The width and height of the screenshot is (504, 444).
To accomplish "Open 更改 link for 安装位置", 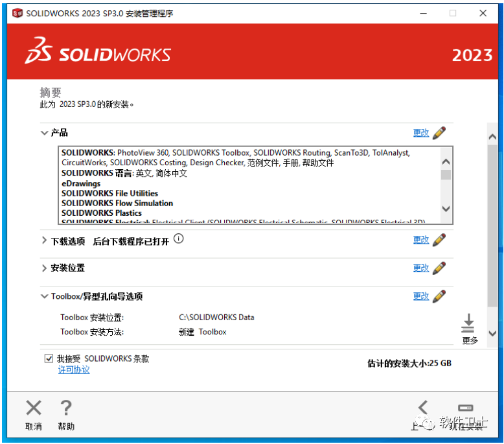I will pyautogui.click(x=421, y=268).
